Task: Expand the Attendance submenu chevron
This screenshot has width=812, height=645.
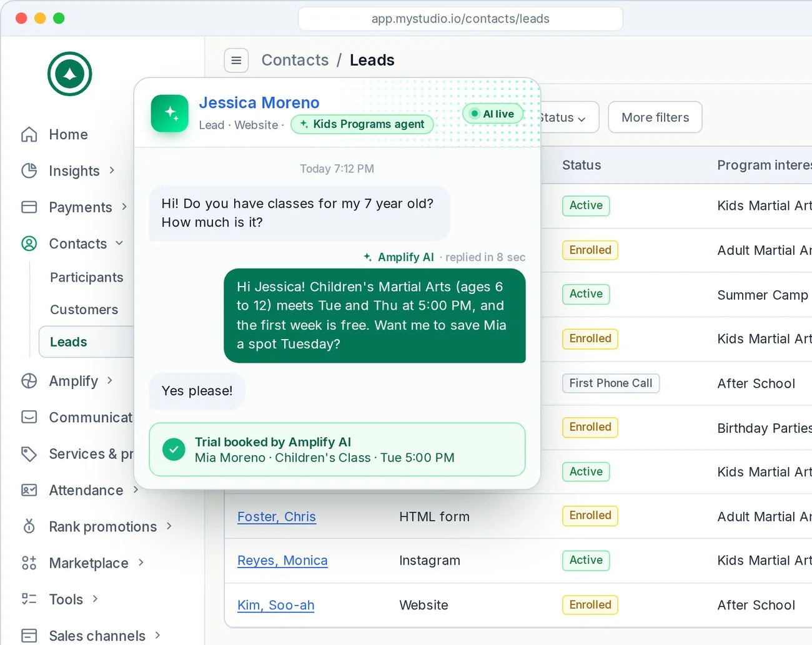Action: click(x=136, y=490)
